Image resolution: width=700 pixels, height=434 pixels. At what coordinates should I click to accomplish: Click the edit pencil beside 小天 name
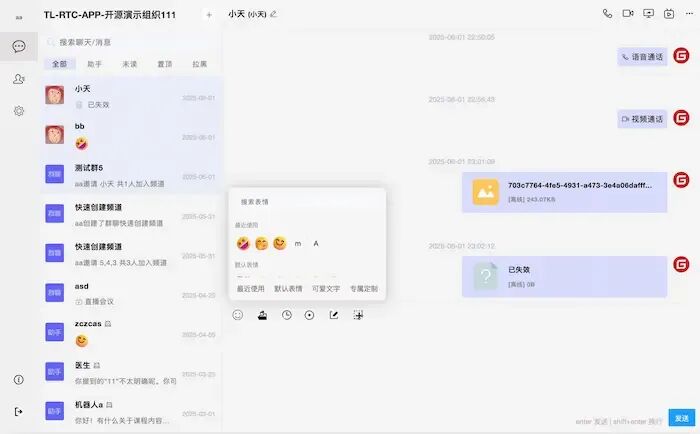coord(273,14)
